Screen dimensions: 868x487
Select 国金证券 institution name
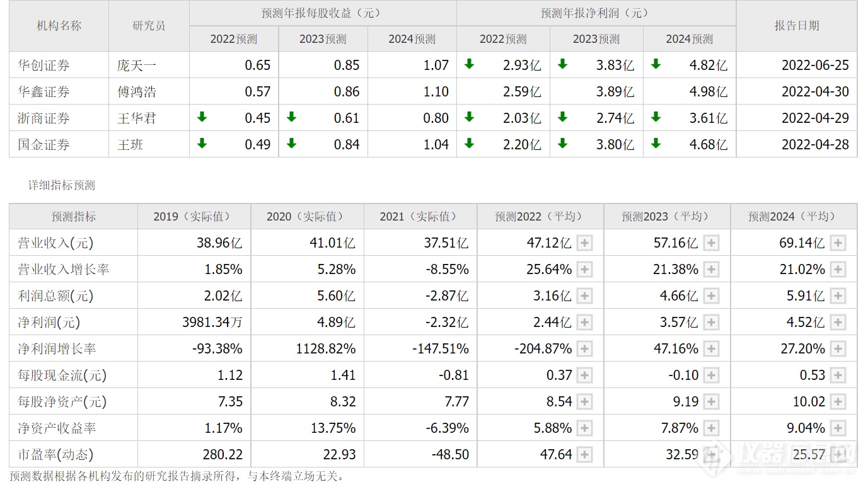pos(43,144)
